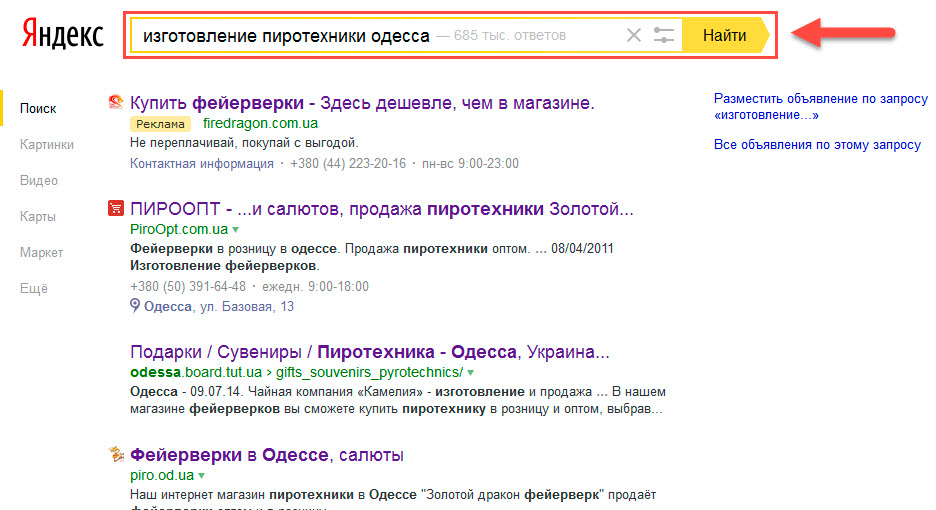Open the gifts_souvenirs_pyrotechnics/ breadcrumb link

(x=370, y=372)
